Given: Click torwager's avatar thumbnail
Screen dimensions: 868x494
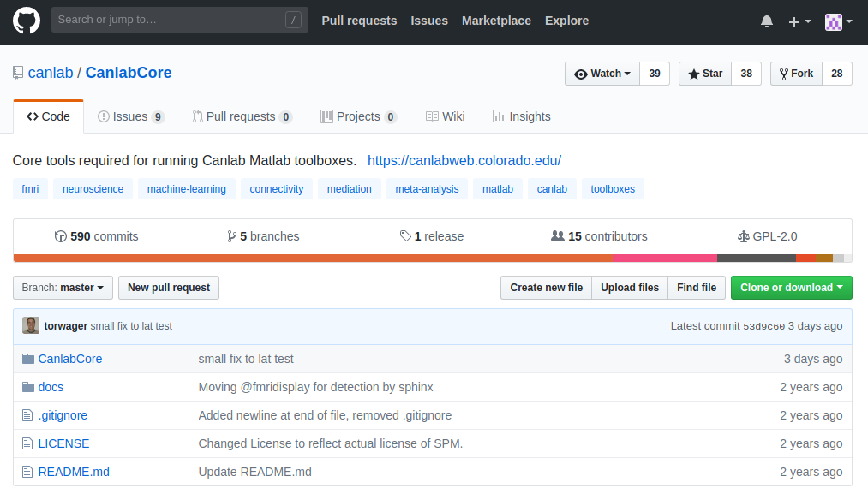Looking at the screenshot, I should (x=31, y=326).
